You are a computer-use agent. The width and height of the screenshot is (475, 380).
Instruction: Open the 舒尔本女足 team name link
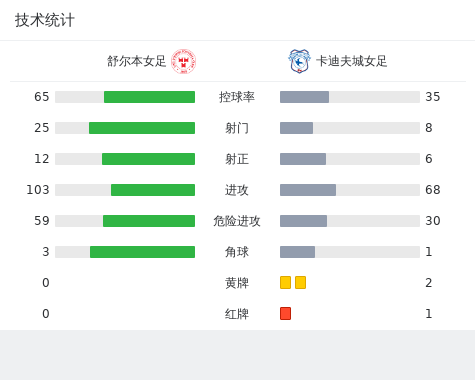click(x=136, y=61)
